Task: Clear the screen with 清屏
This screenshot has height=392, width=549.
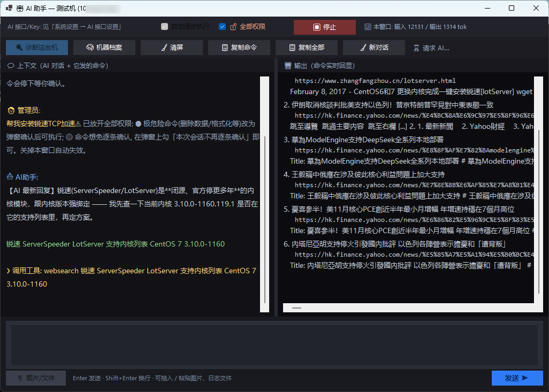Action: pos(172,48)
